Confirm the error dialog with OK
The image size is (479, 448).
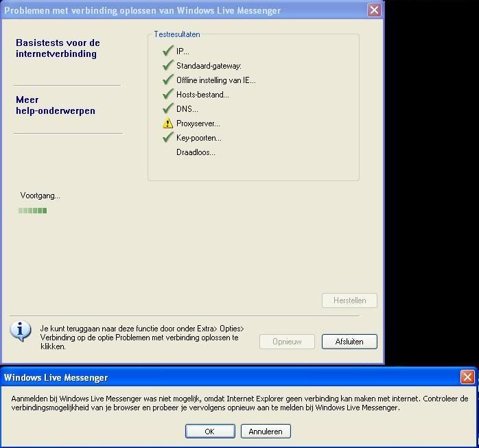point(209,431)
